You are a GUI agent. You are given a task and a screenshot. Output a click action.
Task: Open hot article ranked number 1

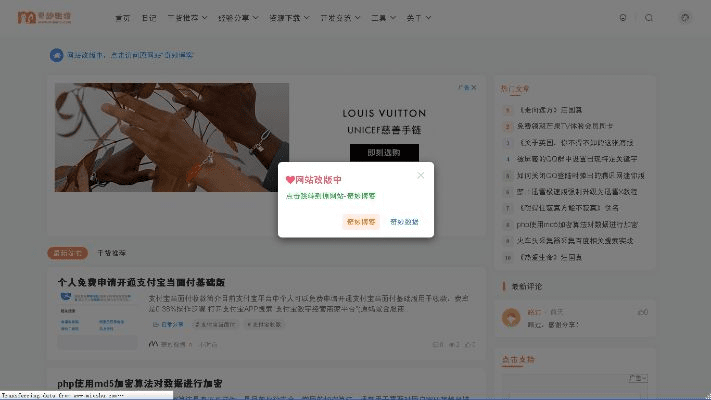pos(550,110)
